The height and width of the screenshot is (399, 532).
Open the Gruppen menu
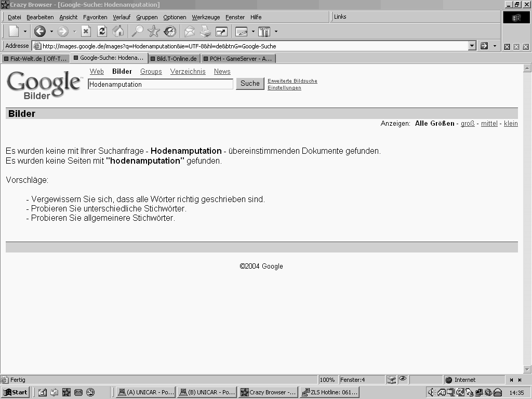(x=147, y=17)
